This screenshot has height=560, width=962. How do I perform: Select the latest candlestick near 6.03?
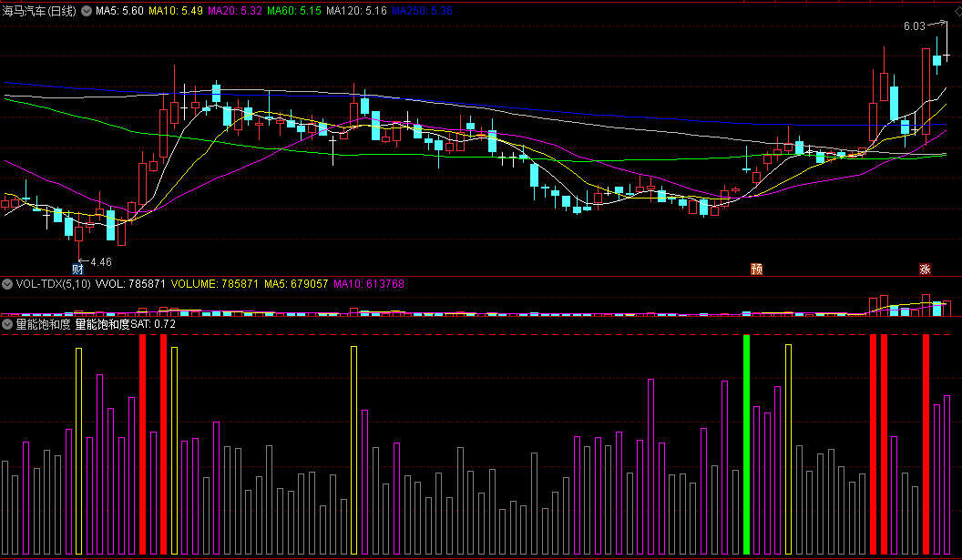[x=947, y=42]
